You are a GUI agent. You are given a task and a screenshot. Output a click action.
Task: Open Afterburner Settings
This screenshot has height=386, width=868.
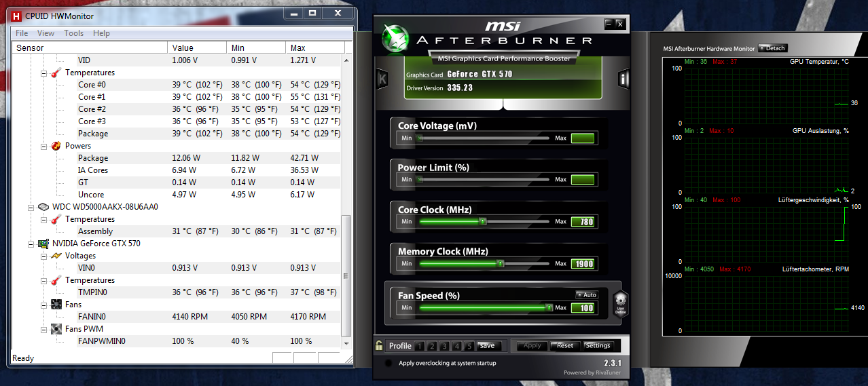(598, 345)
